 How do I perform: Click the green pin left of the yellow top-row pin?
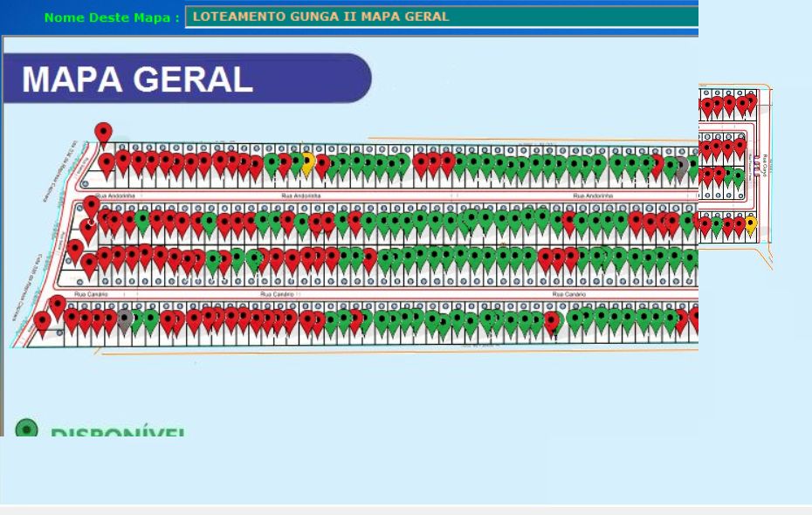click(296, 161)
